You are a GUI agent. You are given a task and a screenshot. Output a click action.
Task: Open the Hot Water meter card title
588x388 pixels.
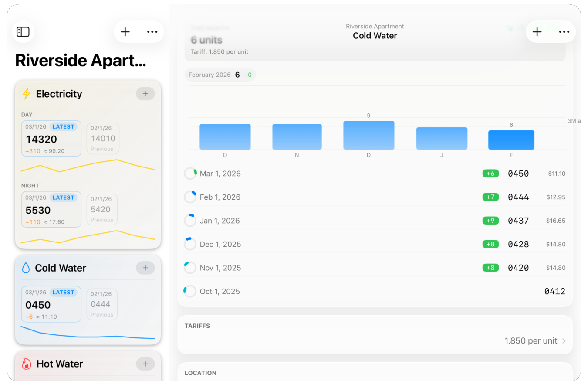coord(60,364)
